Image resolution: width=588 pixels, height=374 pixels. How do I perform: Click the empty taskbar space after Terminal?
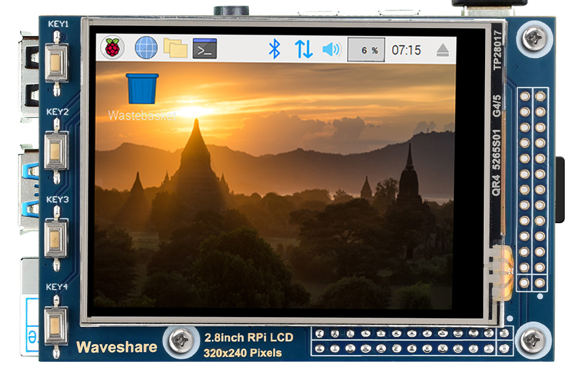coord(239,48)
